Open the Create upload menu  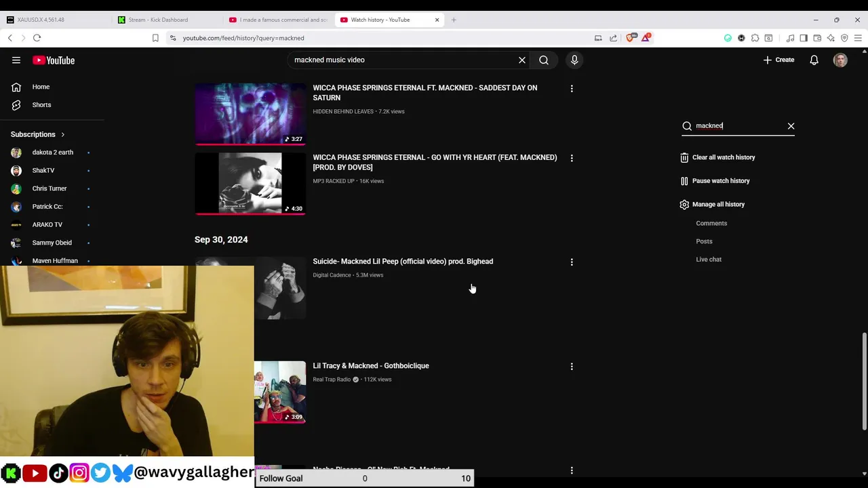[x=778, y=60]
